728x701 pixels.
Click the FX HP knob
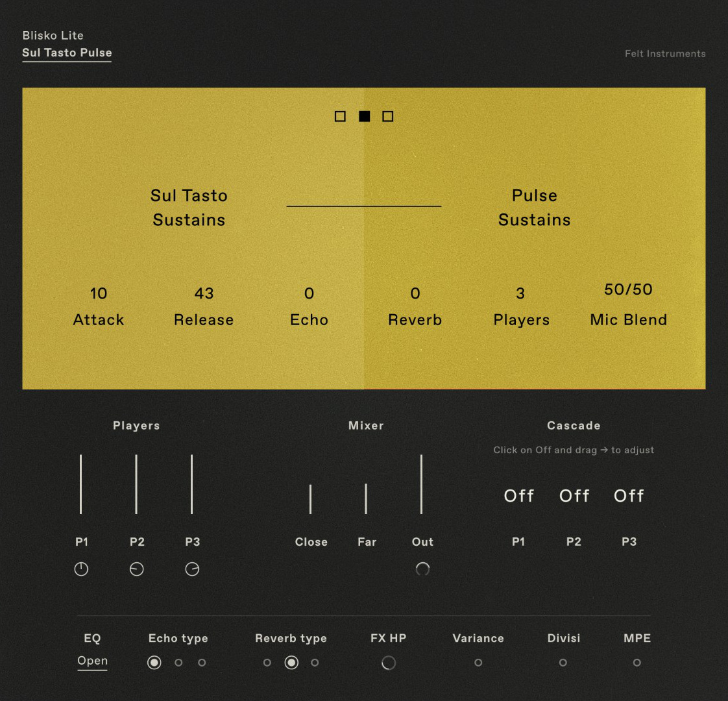[x=389, y=663]
